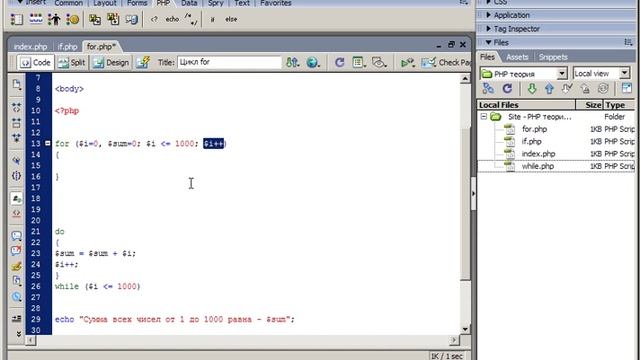
Task: Click the Include file icon
Action: [95, 19]
